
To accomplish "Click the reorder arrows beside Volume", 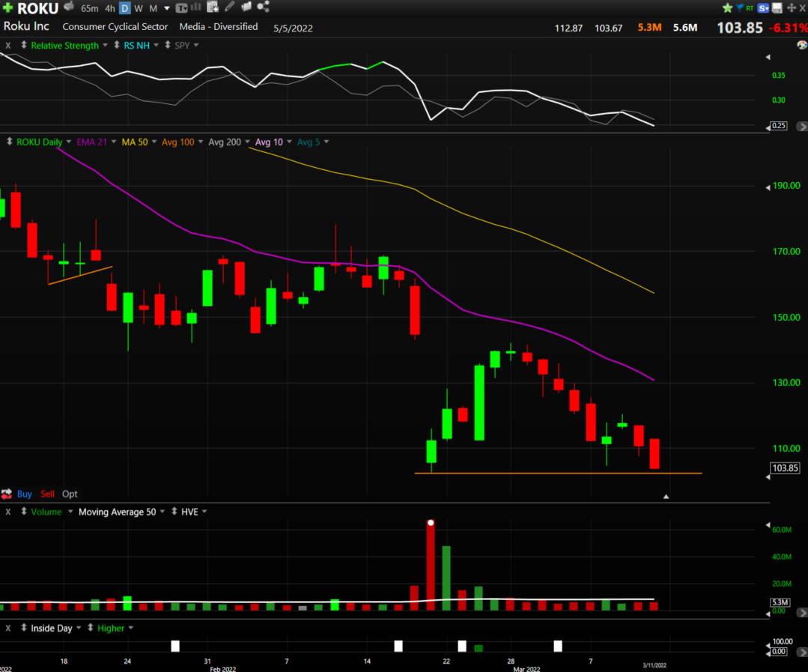I will point(24,511).
